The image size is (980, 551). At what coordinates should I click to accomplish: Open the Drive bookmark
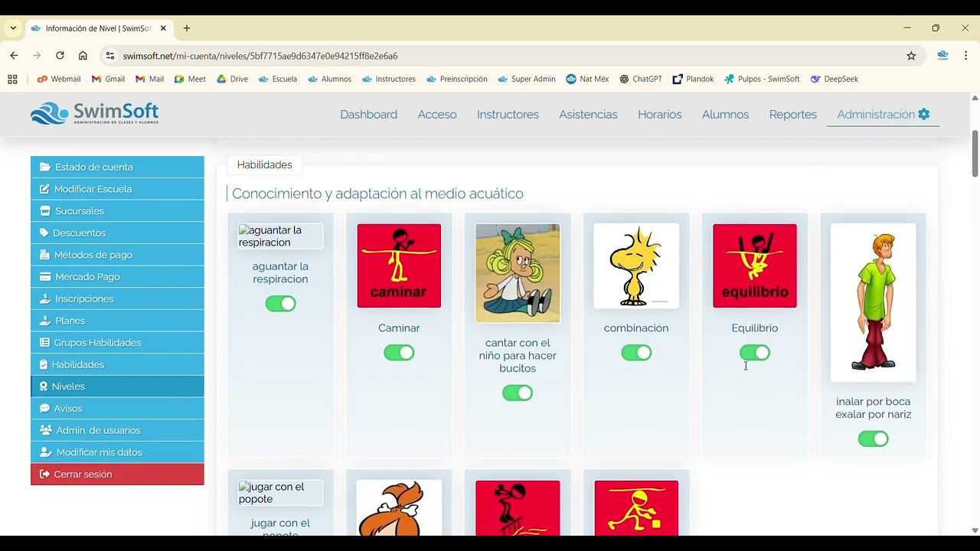pyautogui.click(x=232, y=79)
